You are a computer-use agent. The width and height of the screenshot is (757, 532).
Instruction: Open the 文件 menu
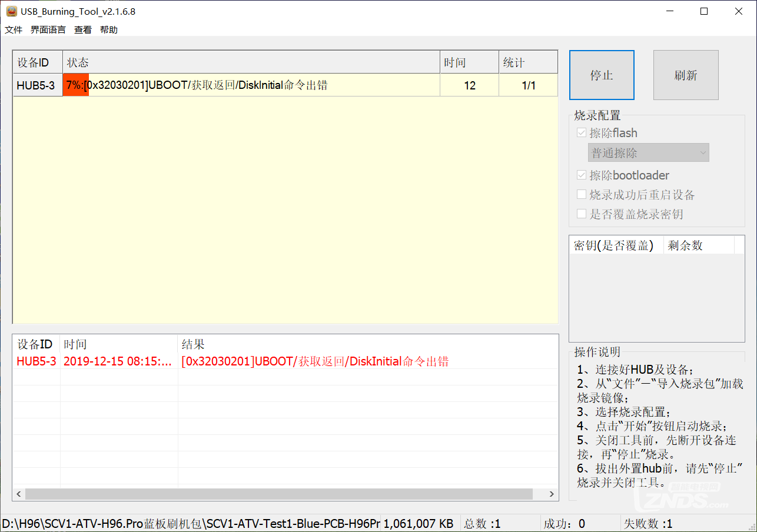tap(14, 29)
